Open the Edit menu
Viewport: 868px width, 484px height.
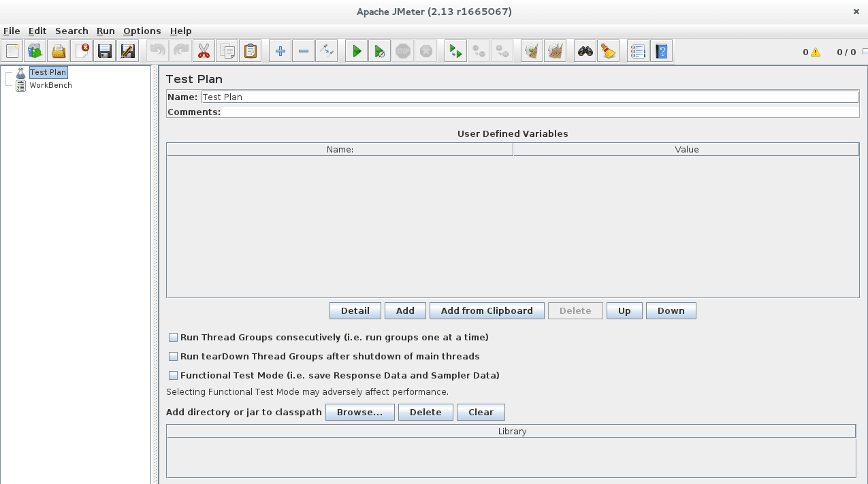click(37, 31)
